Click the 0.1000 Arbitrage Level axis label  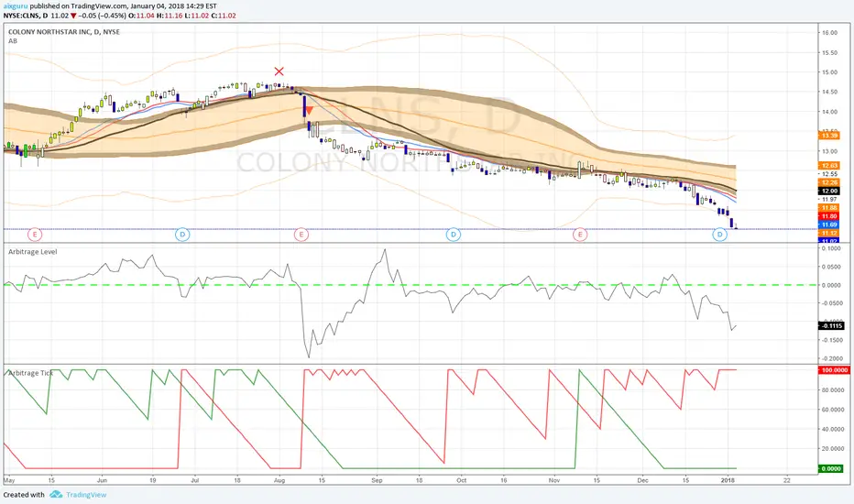point(830,248)
